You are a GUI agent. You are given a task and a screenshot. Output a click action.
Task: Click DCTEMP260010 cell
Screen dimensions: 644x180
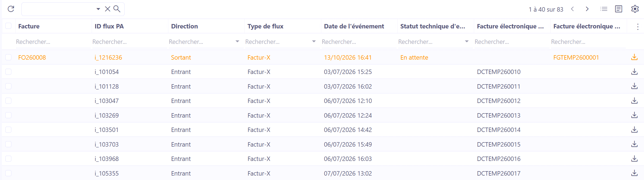click(x=499, y=72)
